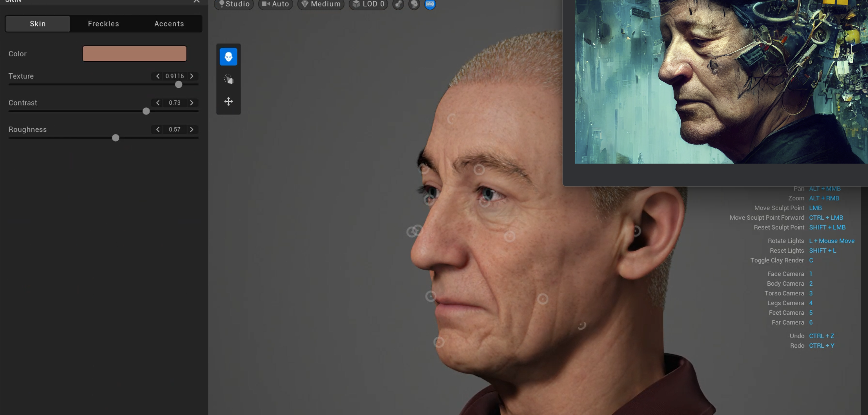Click the sculpt point on mid cheek

[543, 299]
